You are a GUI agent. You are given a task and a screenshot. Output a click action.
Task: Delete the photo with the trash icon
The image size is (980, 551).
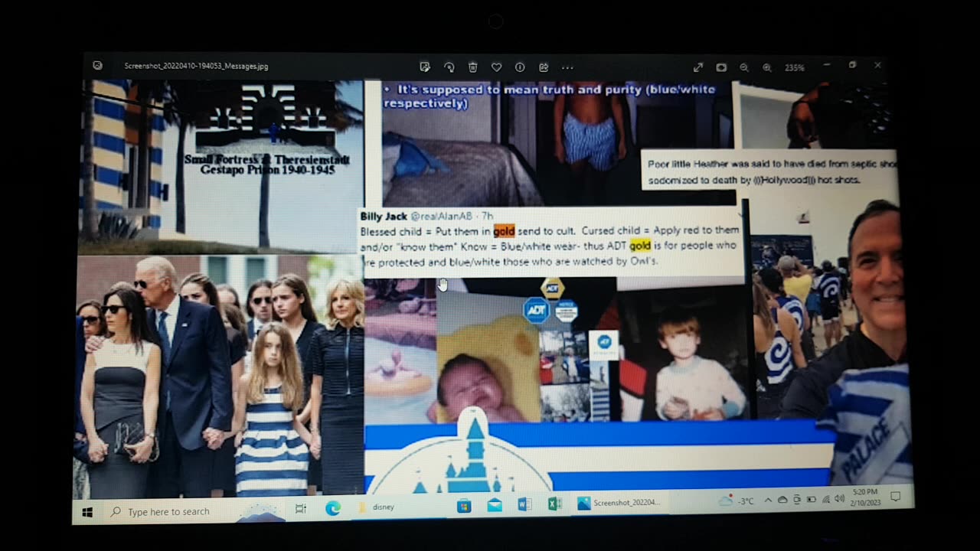click(473, 67)
